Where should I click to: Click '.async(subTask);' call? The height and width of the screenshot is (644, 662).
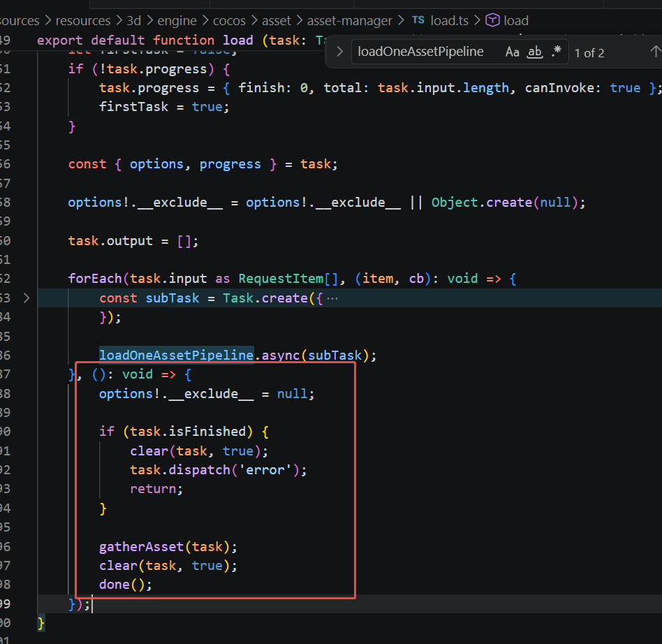[316, 355]
